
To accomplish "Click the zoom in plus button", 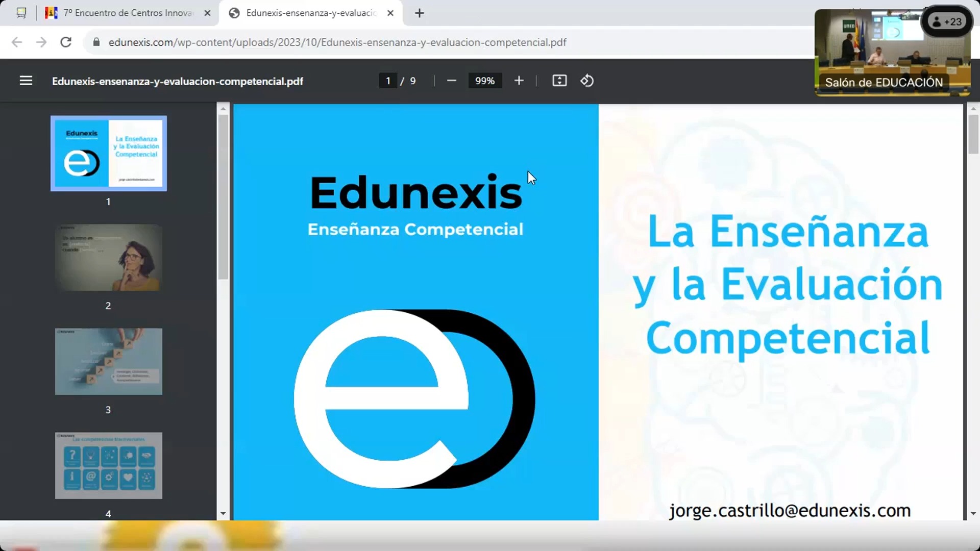I will coord(519,81).
